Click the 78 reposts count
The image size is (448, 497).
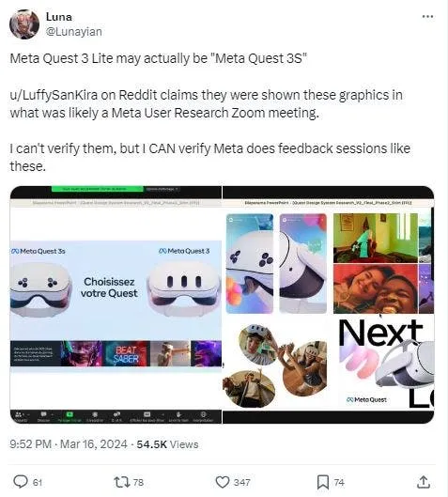[x=138, y=482]
